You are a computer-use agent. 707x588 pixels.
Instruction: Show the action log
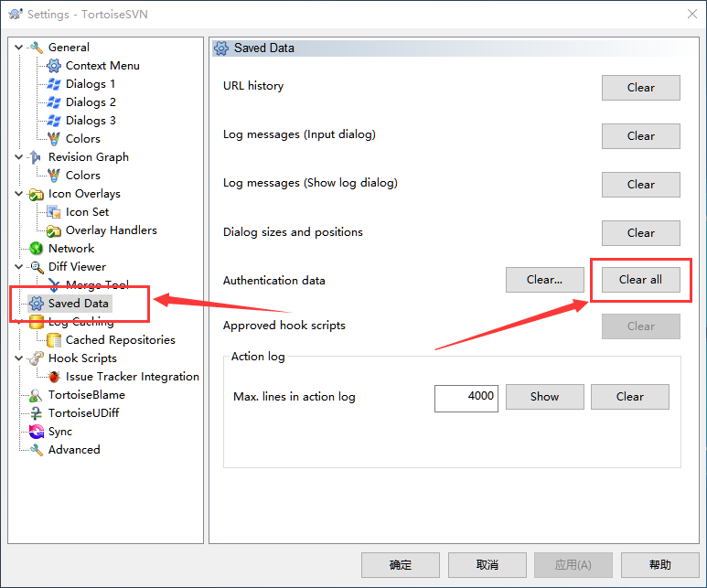(545, 397)
